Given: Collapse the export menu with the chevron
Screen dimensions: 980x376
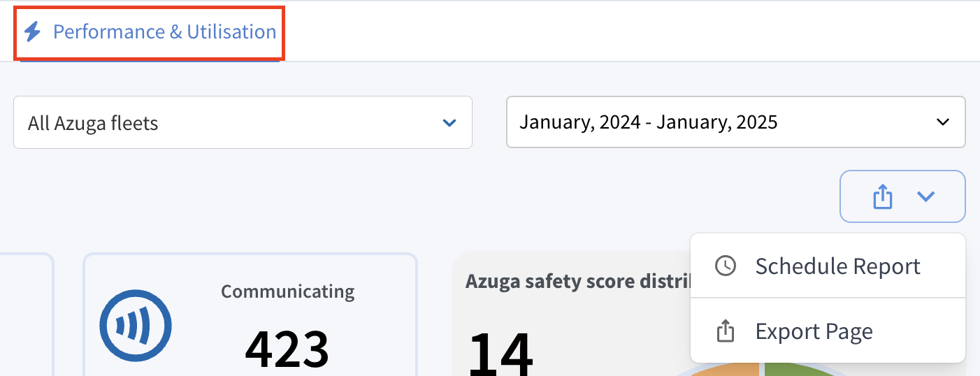Looking at the screenshot, I should pos(925,197).
